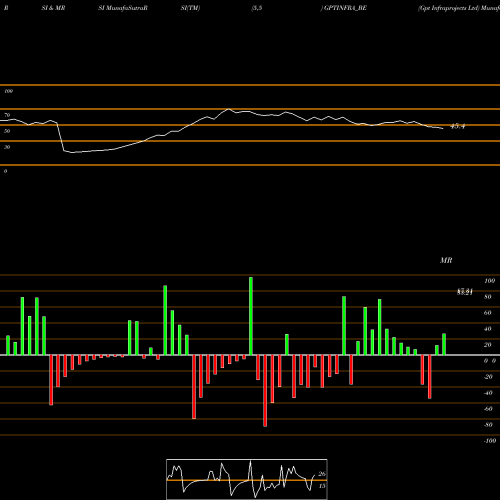Click the MR value label 33.21
The height and width of the screenshot is (500, 500).
pos(465,292)
